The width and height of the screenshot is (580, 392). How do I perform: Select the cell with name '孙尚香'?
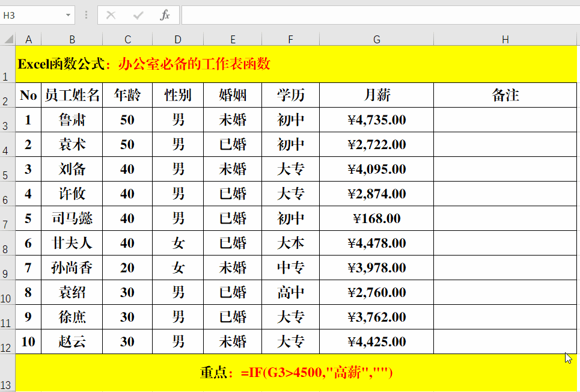[72, 268]
